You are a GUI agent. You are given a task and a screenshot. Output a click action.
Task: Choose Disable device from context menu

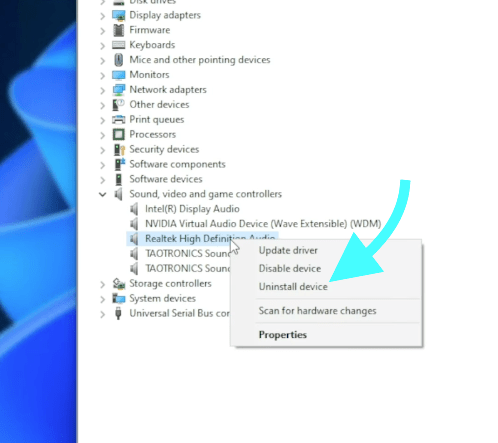[290, 269]
